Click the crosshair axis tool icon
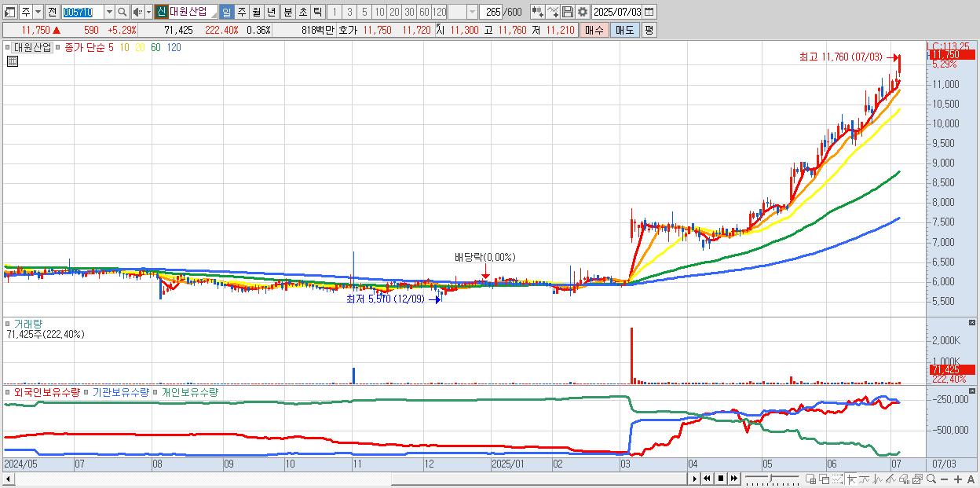Viewport: 980px width, 488px height. point(851,479)
